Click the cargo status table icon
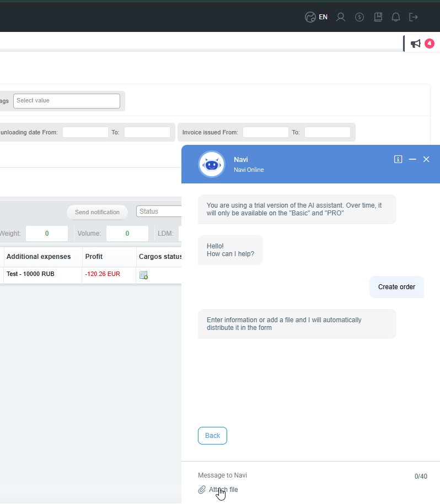The width and height of the screenshot is (440, 504). click(143, 275)
